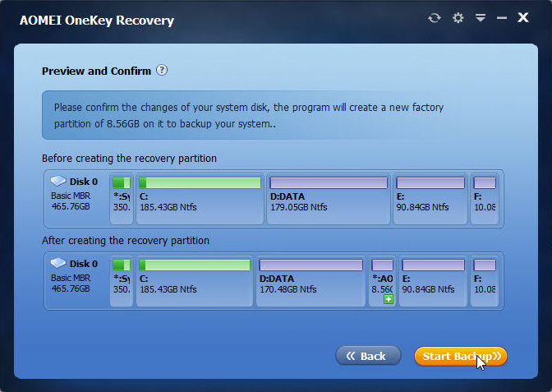Open settings via the gear icon
Viewport: 552px width, 392px height.
(x=458, y=17)
